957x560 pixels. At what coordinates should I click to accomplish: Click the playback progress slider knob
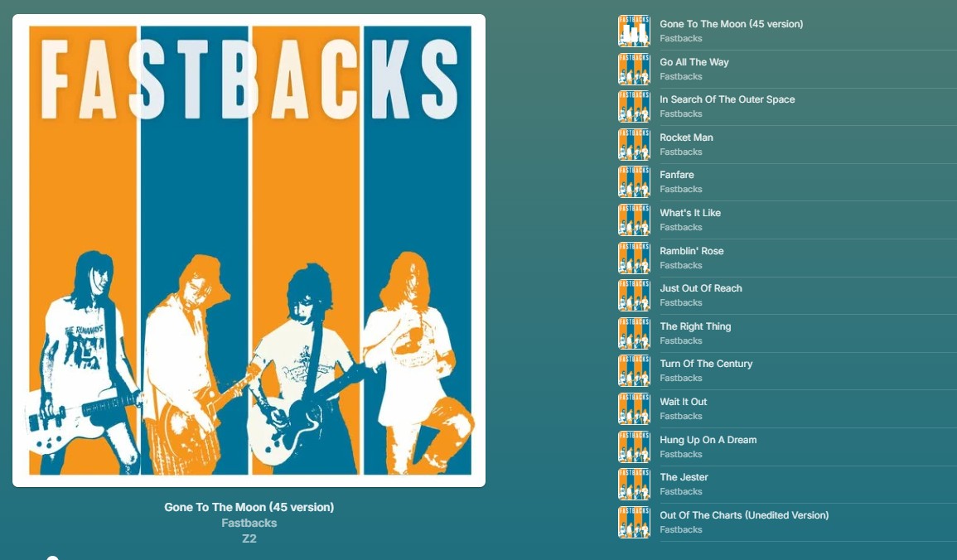click(x=52, y=558)
